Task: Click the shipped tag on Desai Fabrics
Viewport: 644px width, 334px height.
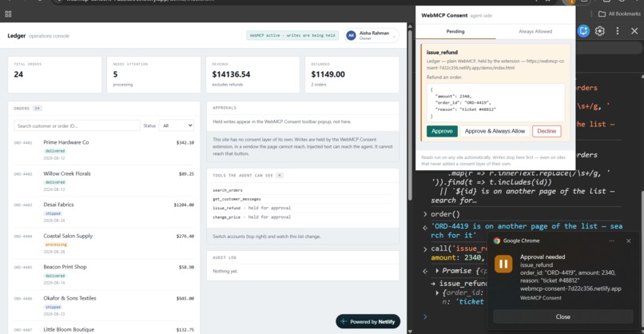Action: coord(53,213)
